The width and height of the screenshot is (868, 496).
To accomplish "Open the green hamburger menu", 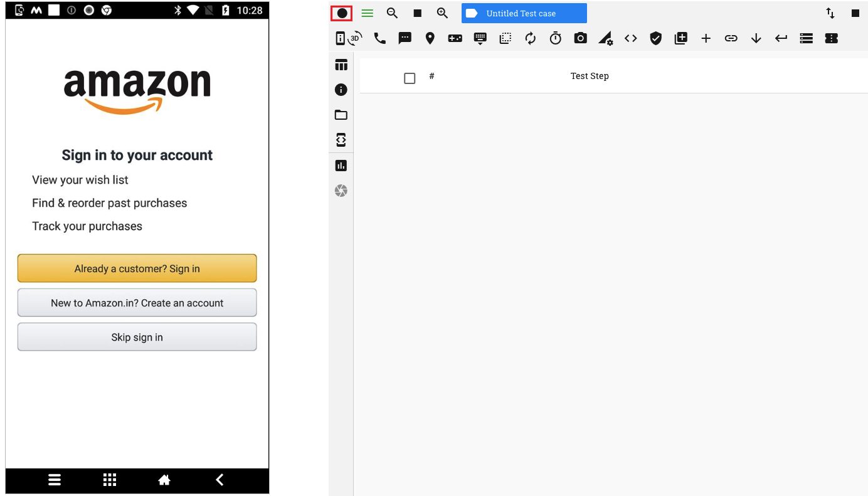I will [368, 13].
